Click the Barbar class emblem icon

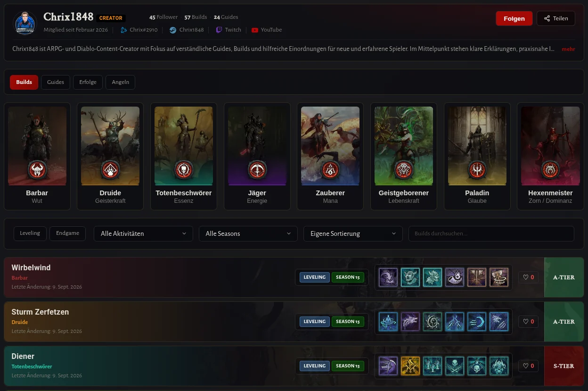click(37, 170)
